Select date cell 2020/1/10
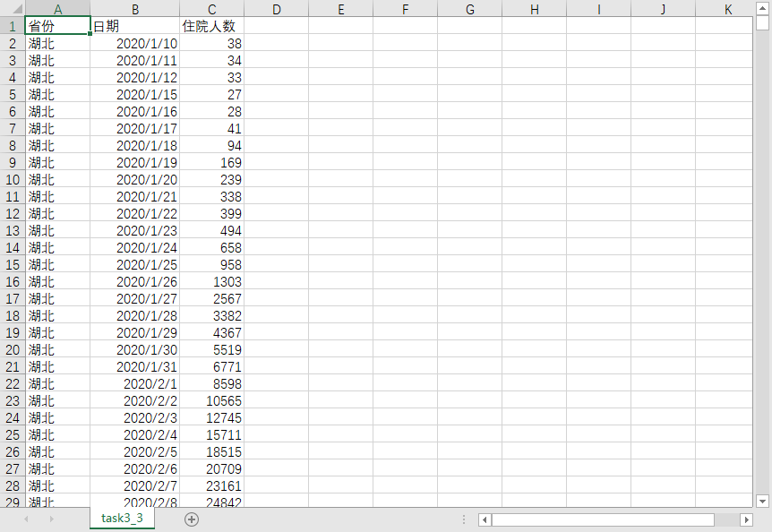772x532 pixels. tap(135, 43)
